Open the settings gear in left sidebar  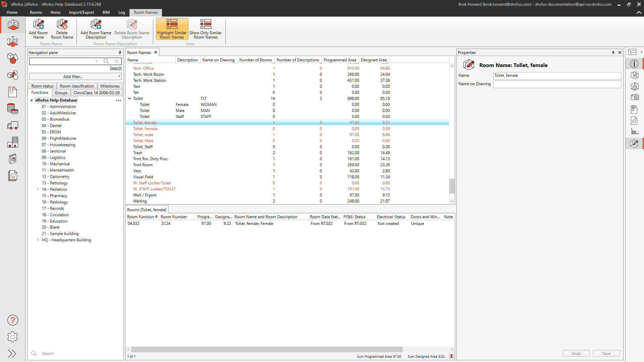(x=12, y=337)
